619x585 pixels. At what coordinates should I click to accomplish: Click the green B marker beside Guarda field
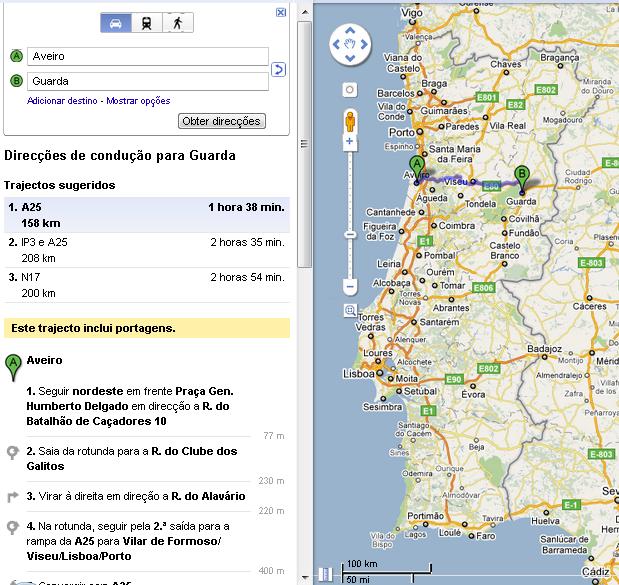[x=16, y=81]
